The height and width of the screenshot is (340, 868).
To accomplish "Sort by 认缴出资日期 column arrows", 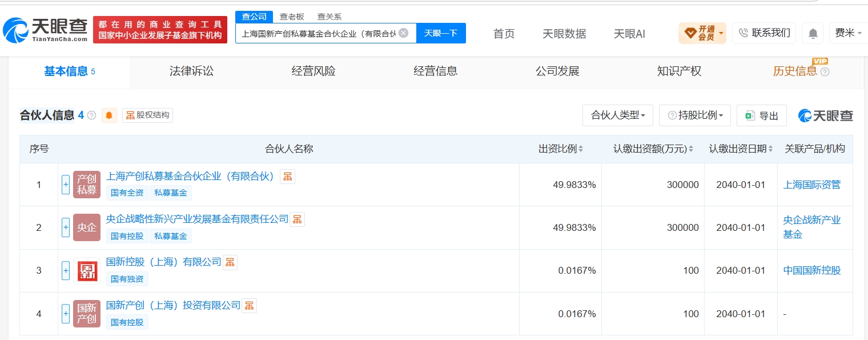I will (771, 149).
